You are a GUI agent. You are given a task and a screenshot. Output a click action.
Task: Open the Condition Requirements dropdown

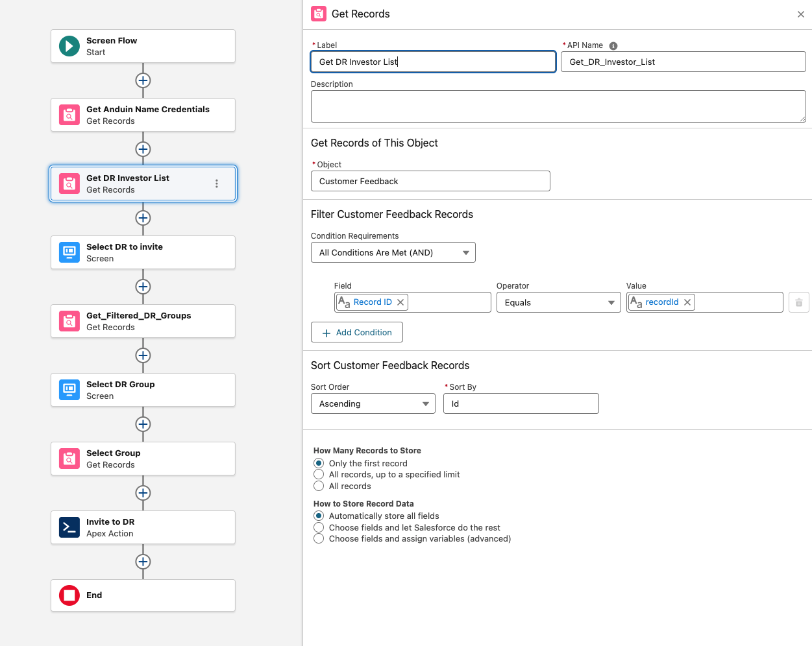point(393,253)
